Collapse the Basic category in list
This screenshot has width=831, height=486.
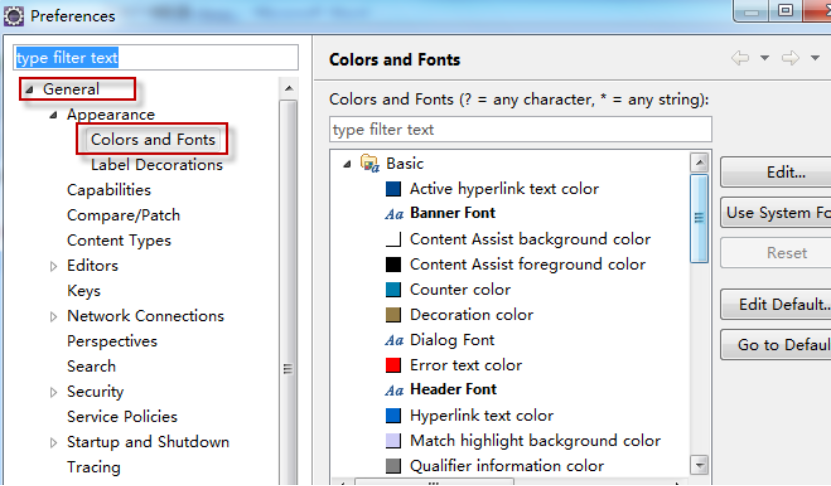click(x=347, y=164)
